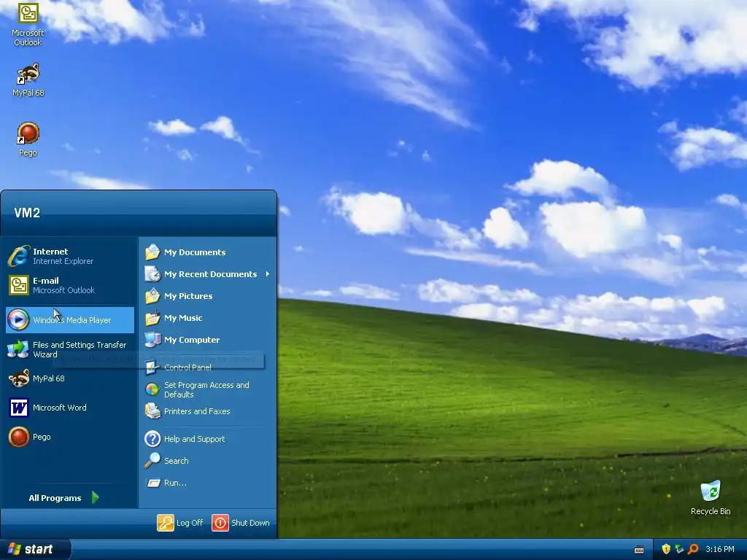Open Microsoft Word from Start menu
The width and height of the screenshot is (747, 560).
tap(70, 408)
